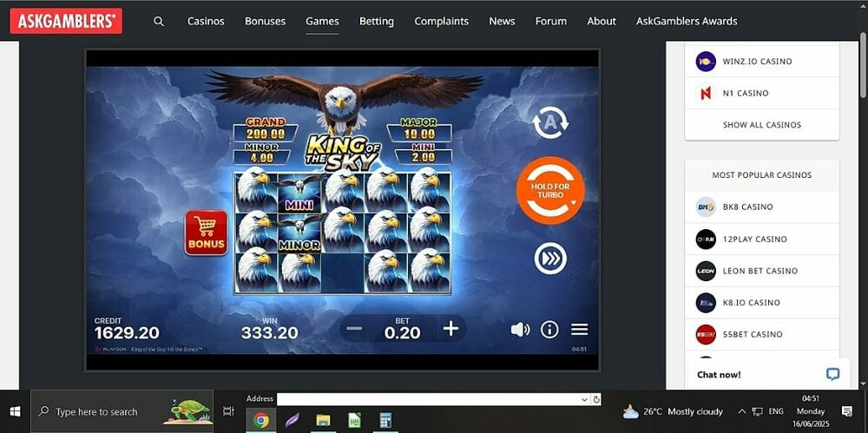868x433 pixels.
Task: Show hidden system tray icons
Action: [x=742, y=411]
